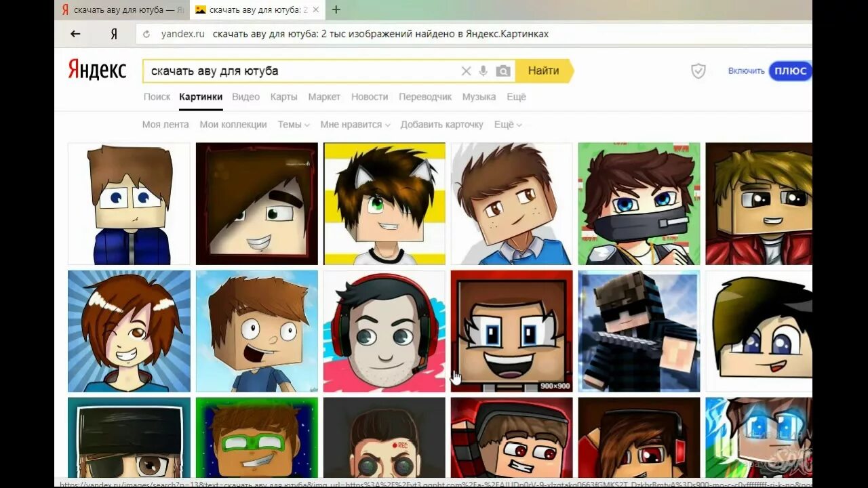Open thumbnail of dark face with round glasses
Screen dimensions: 868x488
point(384,438)
